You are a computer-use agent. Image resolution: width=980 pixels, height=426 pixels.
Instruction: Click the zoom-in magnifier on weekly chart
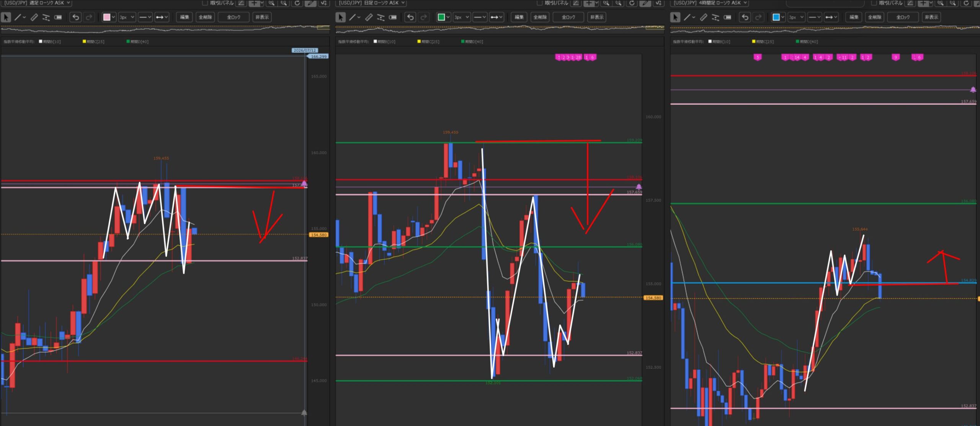pyautogui.click(x=271, y=3)
